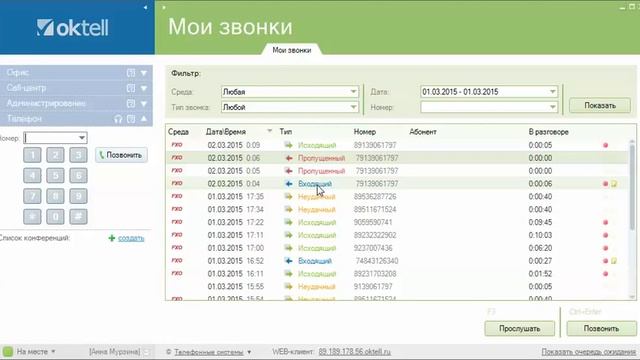Click missed call icon in 0:05 row
The image size is (640, 360).
coord(289,171)
